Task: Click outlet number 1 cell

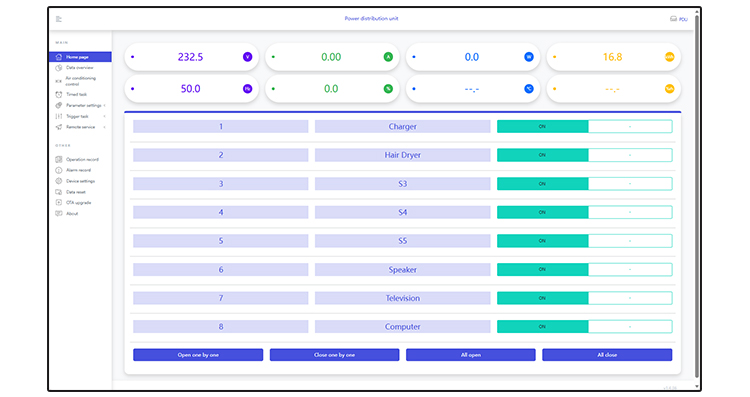Action: (x=221, y=126)
